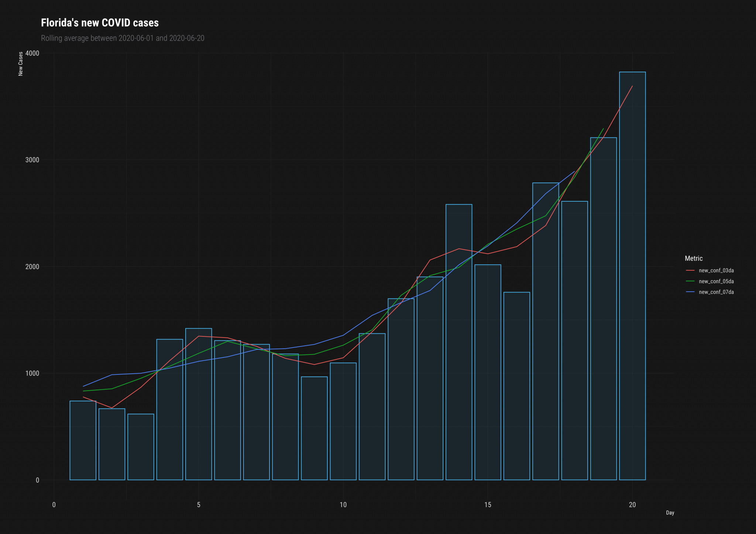The width and height of the screenshot is (756, 534).
Task: Click the Day axis title
Action: (670, 513)
